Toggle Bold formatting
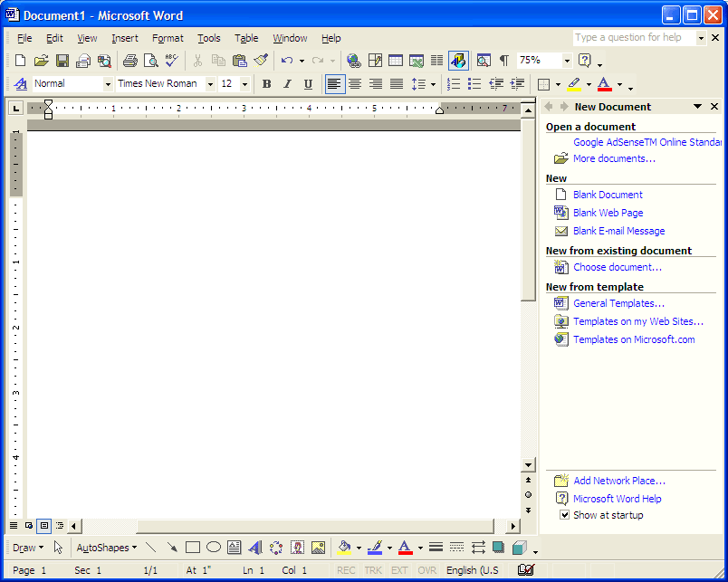This screenshot has height=582, width=728. [266, 83]
